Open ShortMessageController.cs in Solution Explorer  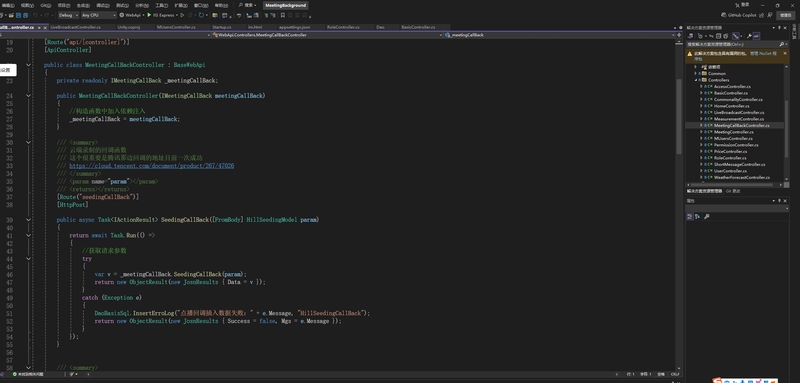click(739, 165)
